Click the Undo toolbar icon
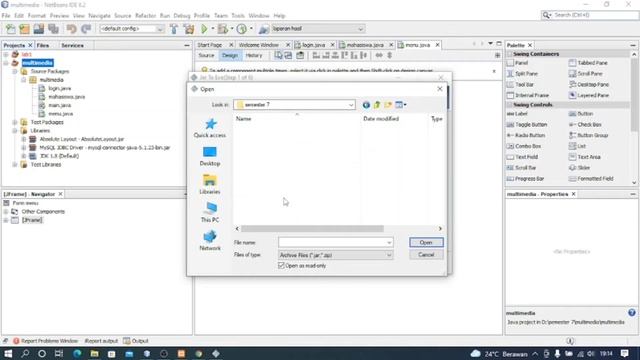Viewport: 640px width, 360px height. [71, 29]
